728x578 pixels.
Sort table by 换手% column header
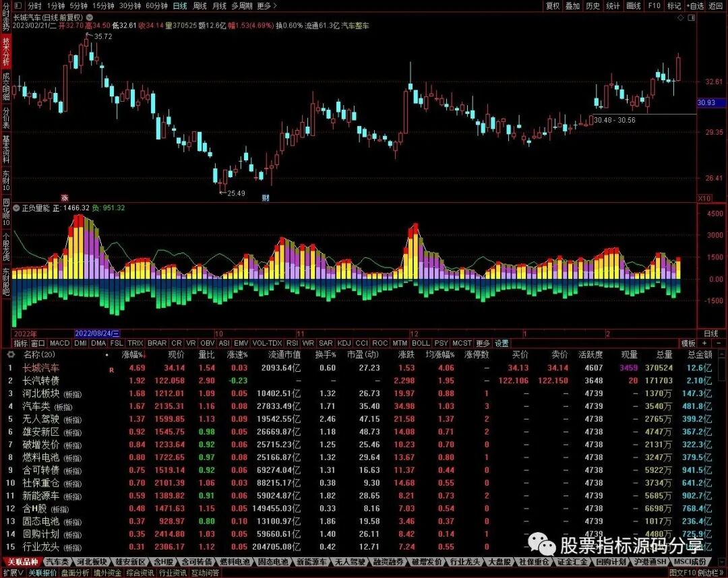(326, 355)
